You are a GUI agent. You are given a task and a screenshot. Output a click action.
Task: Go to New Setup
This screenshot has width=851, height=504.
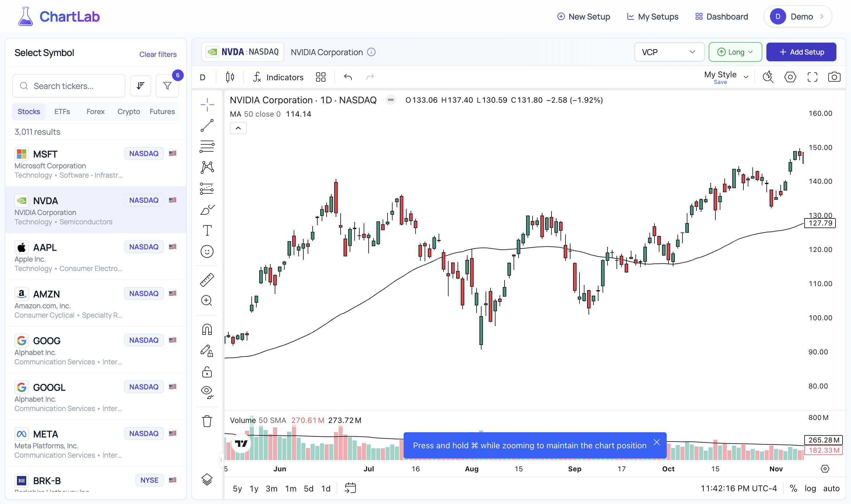pos(583,17)
